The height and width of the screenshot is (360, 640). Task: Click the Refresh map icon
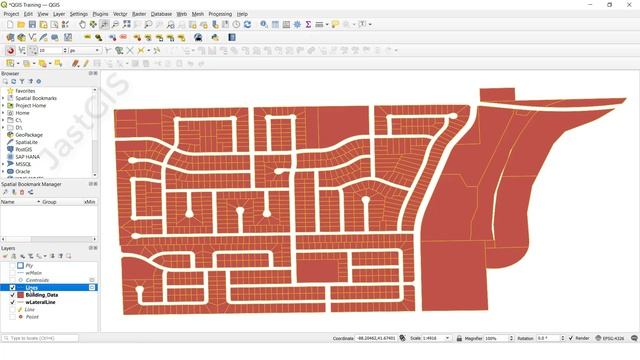(x=247, y=24)
